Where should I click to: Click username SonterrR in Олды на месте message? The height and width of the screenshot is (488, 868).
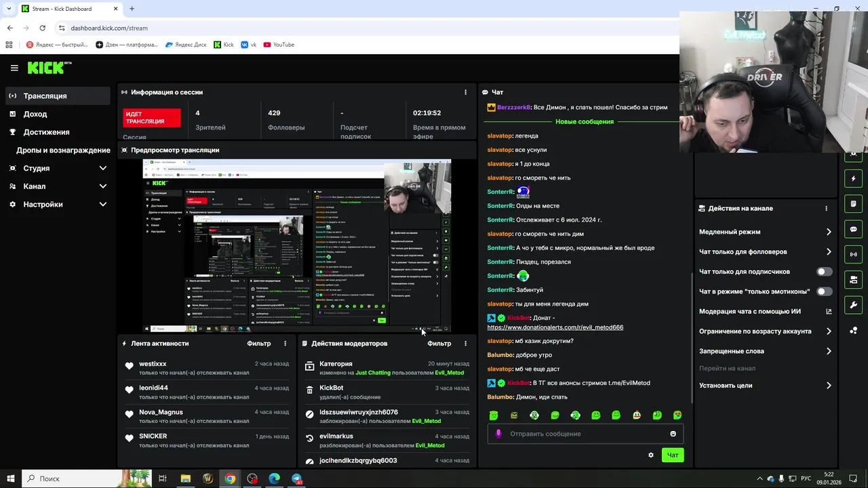500,206
